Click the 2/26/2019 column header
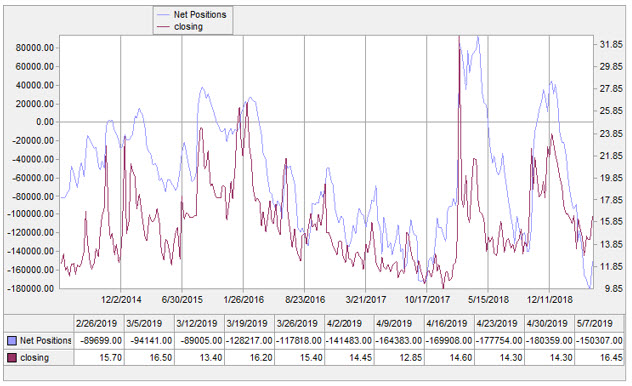632x386 pixels. coord(99,324)
